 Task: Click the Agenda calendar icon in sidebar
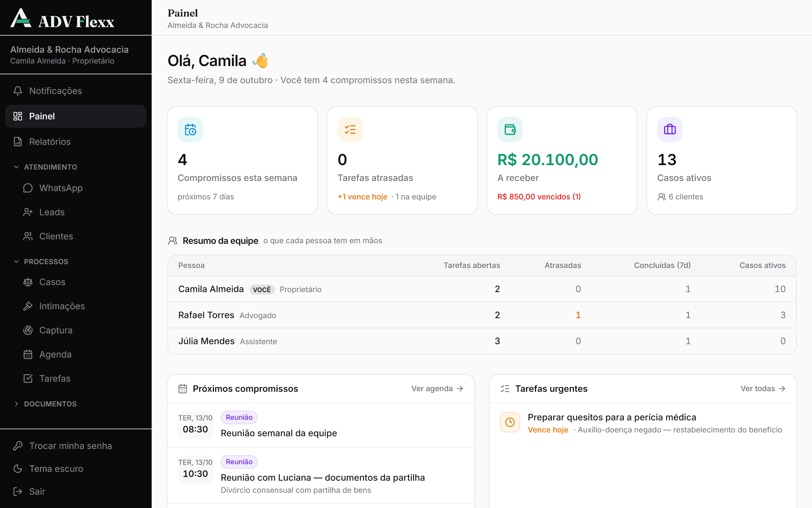28,354
